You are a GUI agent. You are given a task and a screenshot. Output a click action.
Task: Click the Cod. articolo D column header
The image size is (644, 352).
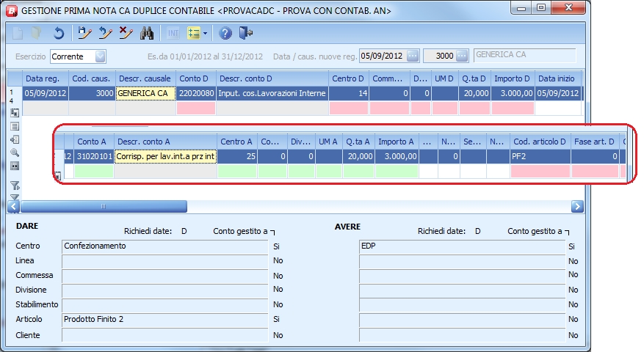540,142
